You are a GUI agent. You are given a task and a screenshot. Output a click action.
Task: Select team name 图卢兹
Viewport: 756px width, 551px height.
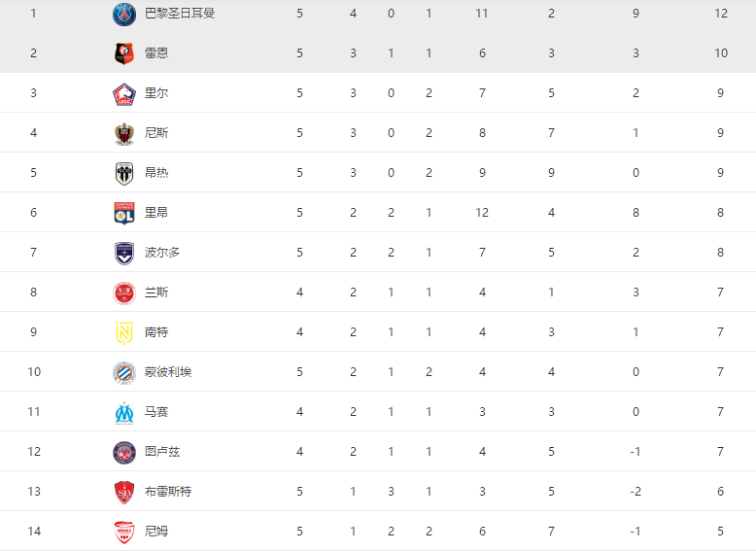pyautogui.click(x=162, y=451)
